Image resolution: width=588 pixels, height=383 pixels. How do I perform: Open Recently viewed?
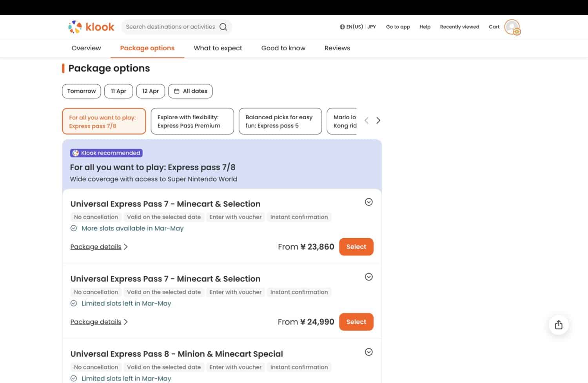459,27
